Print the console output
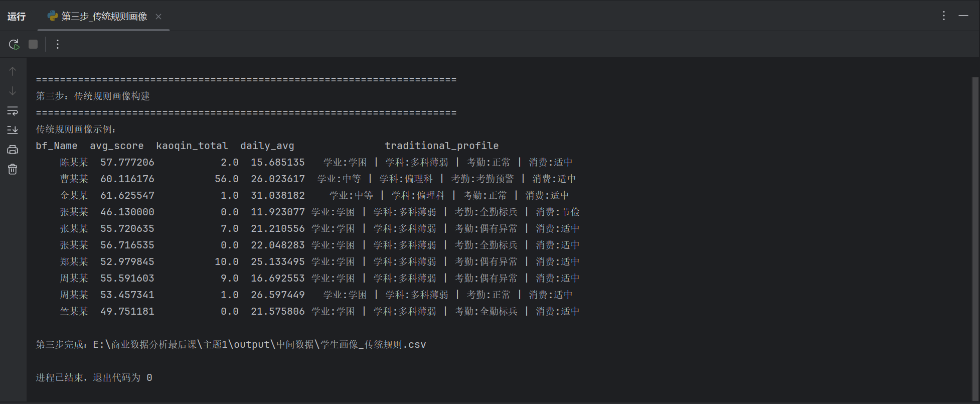 13,150
